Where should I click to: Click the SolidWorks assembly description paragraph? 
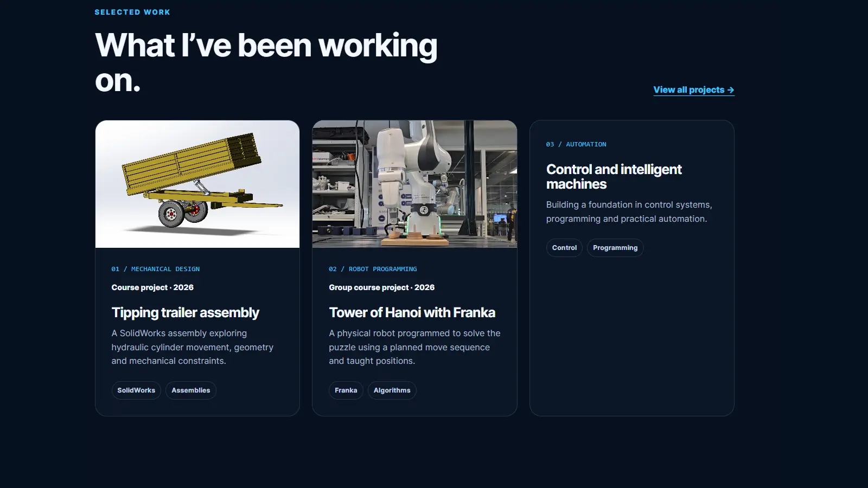tap(193, 347)
